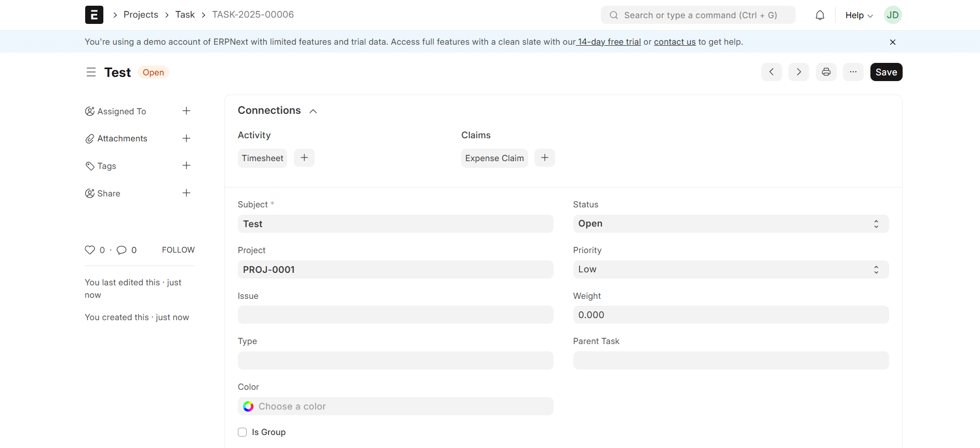This screenshot has height=448, width=980.
Task: Navigate to Projects breadcrumb
Action: pos(141,15)
